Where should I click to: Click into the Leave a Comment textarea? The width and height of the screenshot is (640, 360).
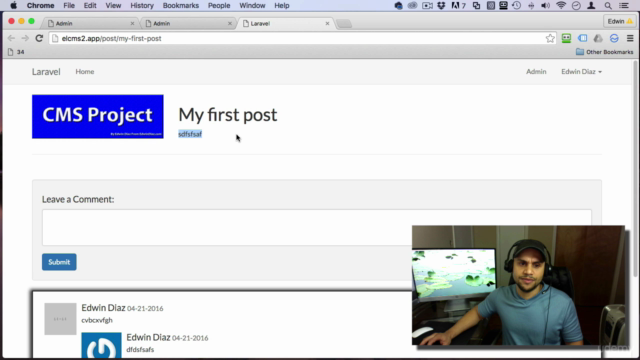pos(317,227)
